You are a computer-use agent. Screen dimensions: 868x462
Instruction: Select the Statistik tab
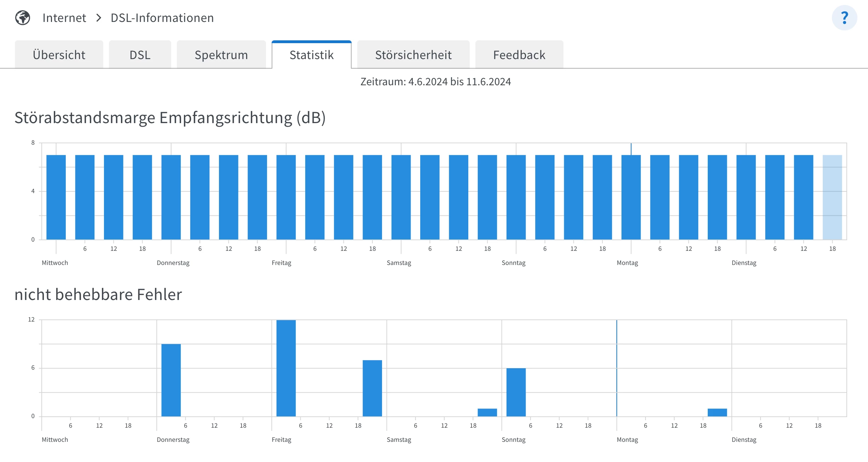311,55
